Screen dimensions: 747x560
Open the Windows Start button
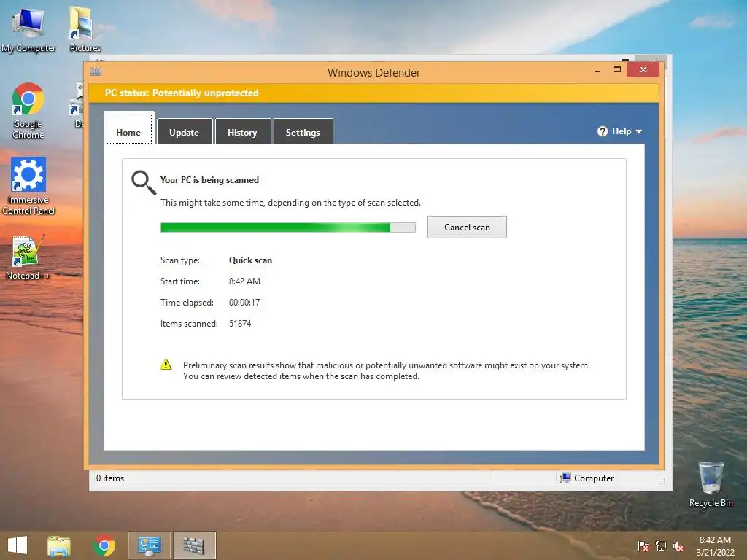click(18, 545)
